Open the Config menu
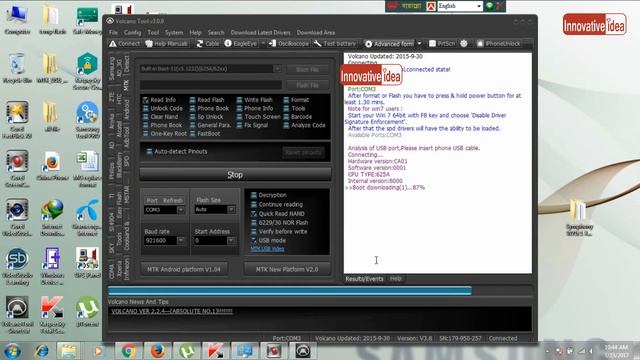 (x=132, y=33)
